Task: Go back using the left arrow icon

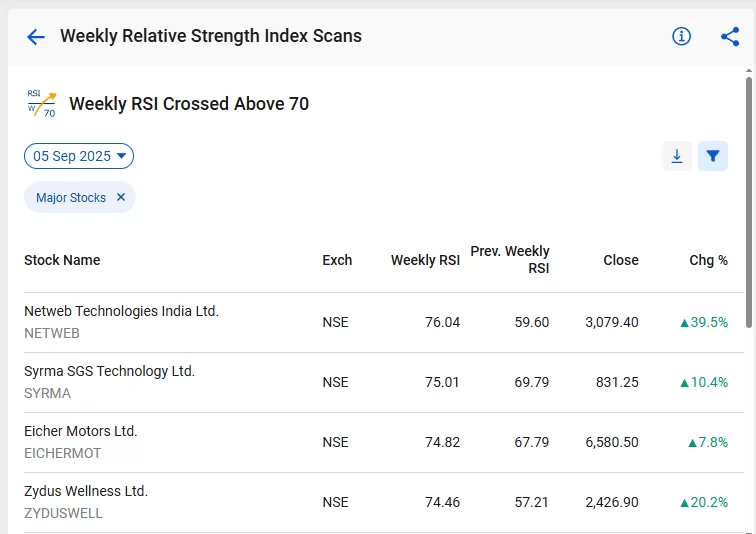Action: (36, 37)
